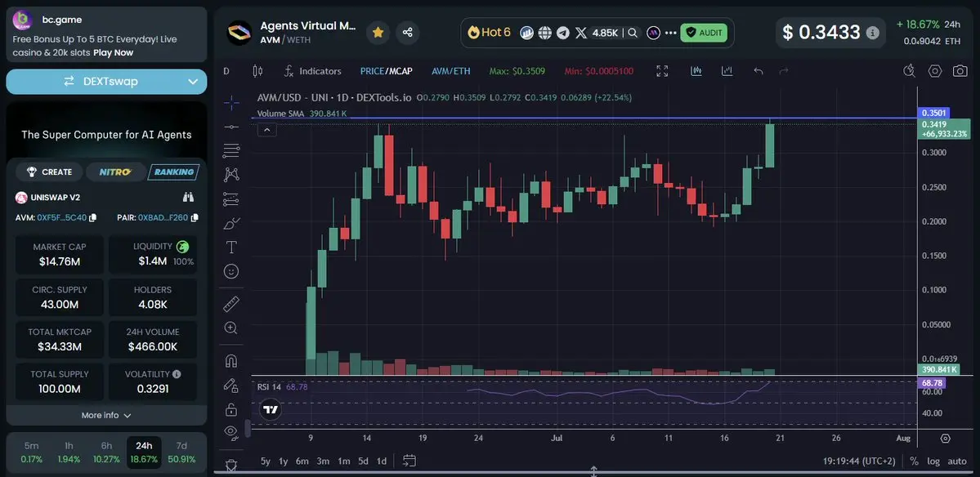Select the 5m change tab
Image resolution: width=980 pixels, height=477 pixels.
coord(31,452)
